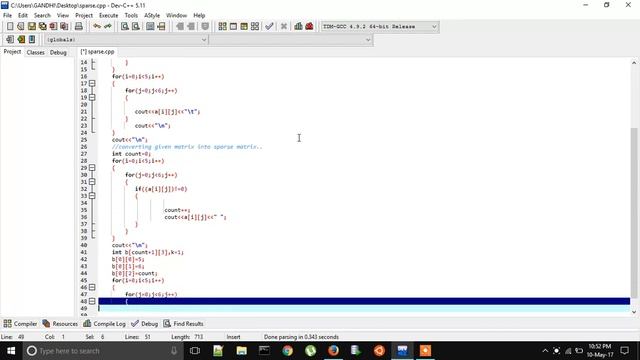Switch to the Classes sidebar tab
640x360 pixels.
36,52
